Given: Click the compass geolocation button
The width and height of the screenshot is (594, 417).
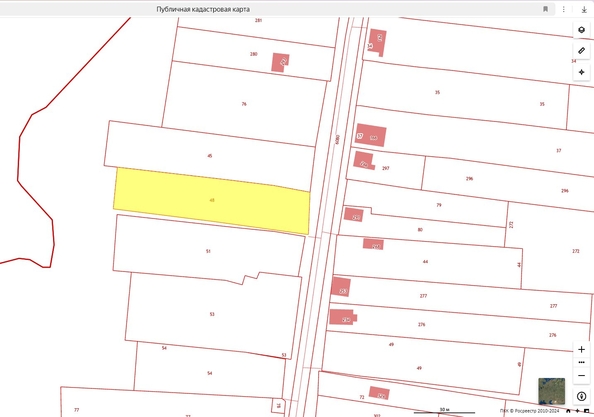Looking at the screenshot, I should point(581,397).
